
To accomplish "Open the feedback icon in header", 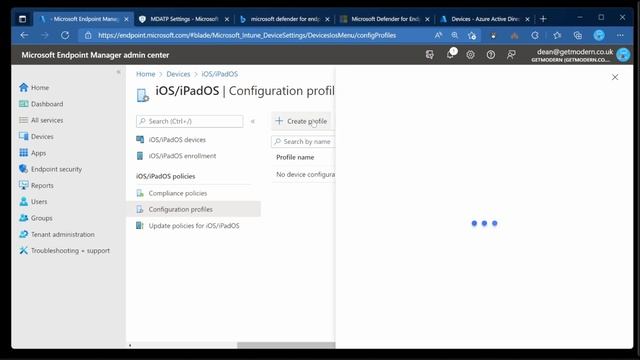I will [511, 55].
